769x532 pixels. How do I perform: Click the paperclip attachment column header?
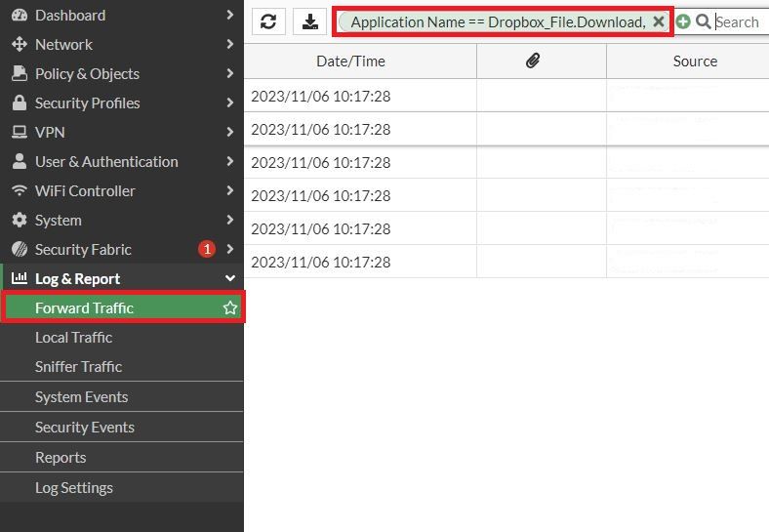[533, 61]
